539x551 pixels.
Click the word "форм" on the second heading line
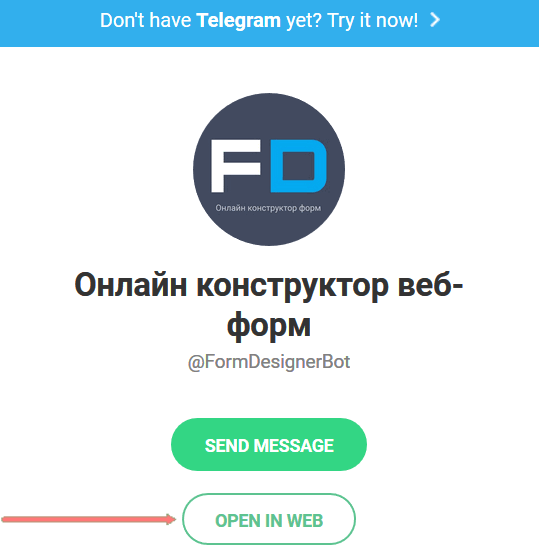pyautogui.click(x=269, y=325)
